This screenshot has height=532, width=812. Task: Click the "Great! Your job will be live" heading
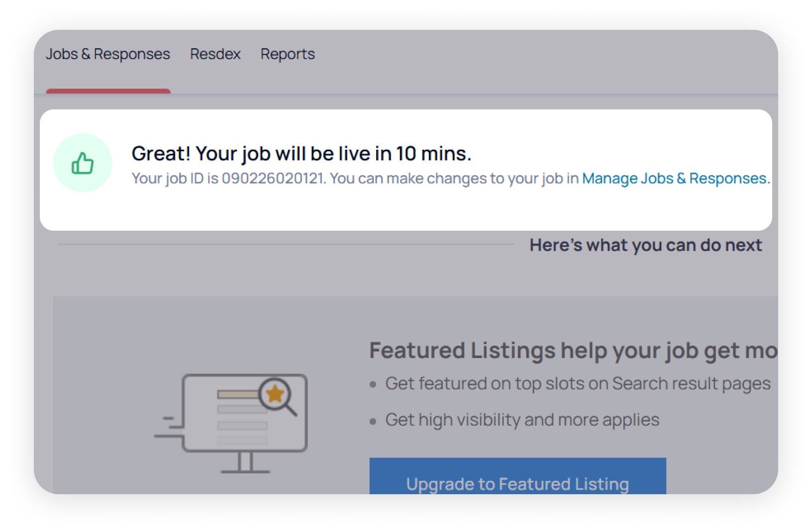pyautogui.click(x=301, y=154)
